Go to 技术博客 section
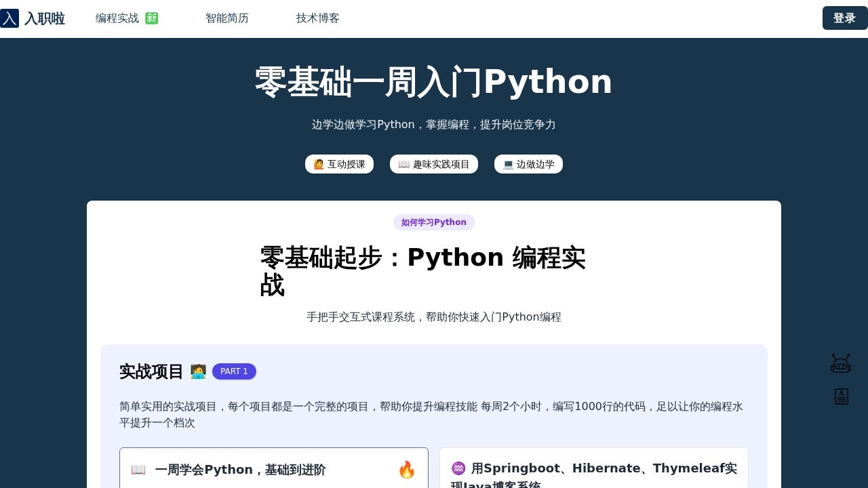 317,18
